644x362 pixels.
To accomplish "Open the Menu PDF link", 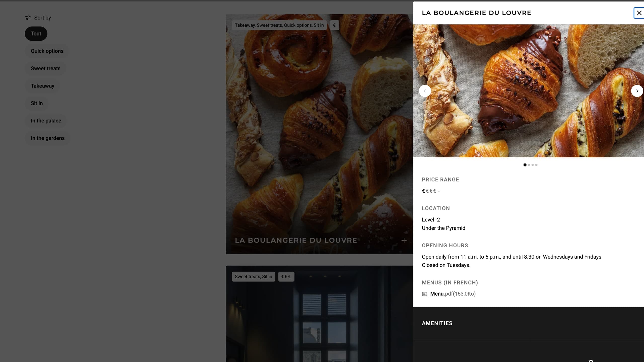I will click(437, 294).
